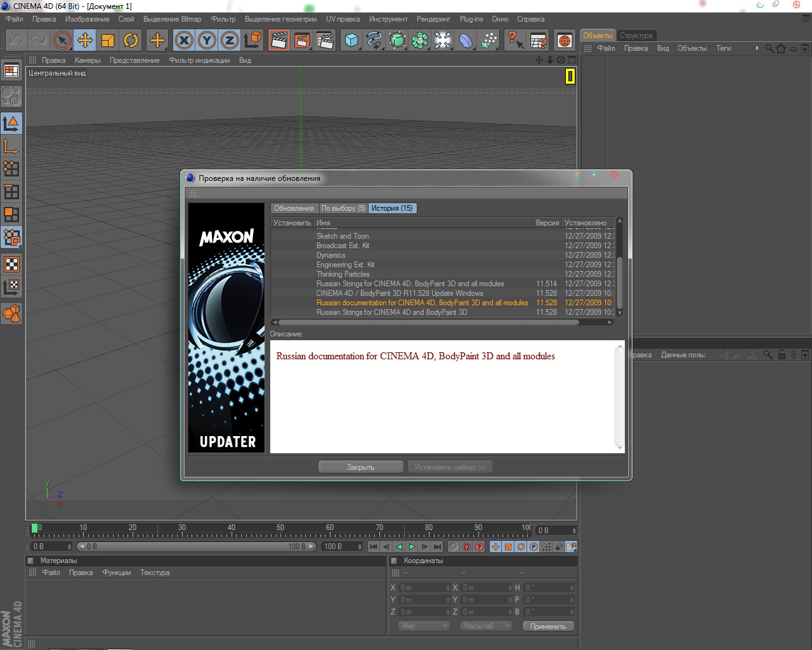
Task: Add a Cube primitive object
Action: click(351, 41)
